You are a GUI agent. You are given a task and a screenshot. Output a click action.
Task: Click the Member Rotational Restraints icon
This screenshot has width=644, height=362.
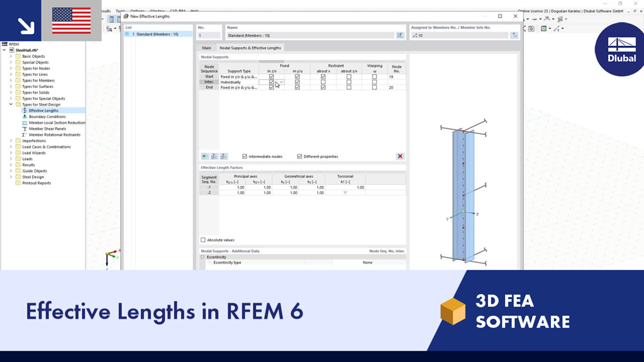click(25, 134)
